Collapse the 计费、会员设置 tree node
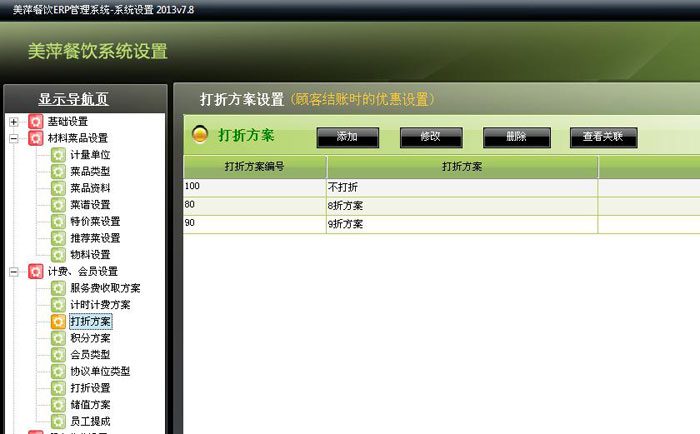This screenshot has width=700, height=434. tap(14, 271)
